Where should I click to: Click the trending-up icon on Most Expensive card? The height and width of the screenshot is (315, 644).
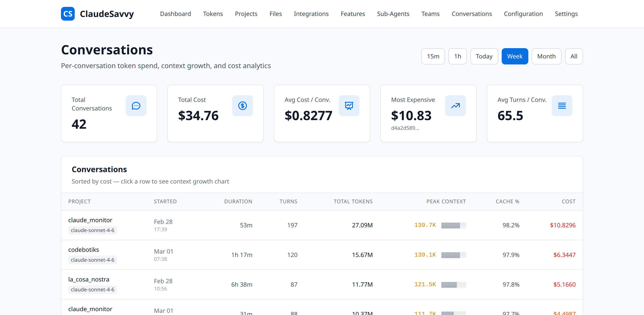pos(455,106)
